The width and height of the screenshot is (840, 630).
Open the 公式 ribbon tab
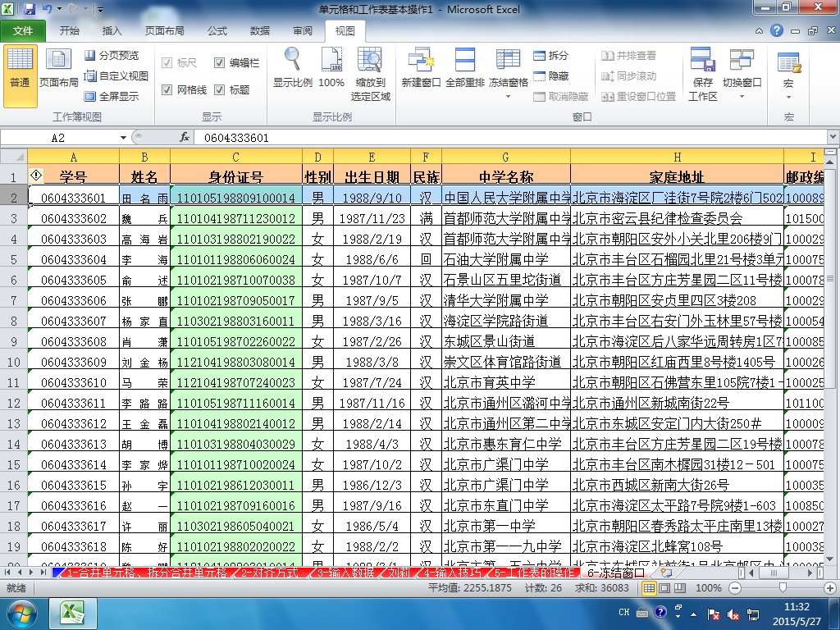point(217,30)
